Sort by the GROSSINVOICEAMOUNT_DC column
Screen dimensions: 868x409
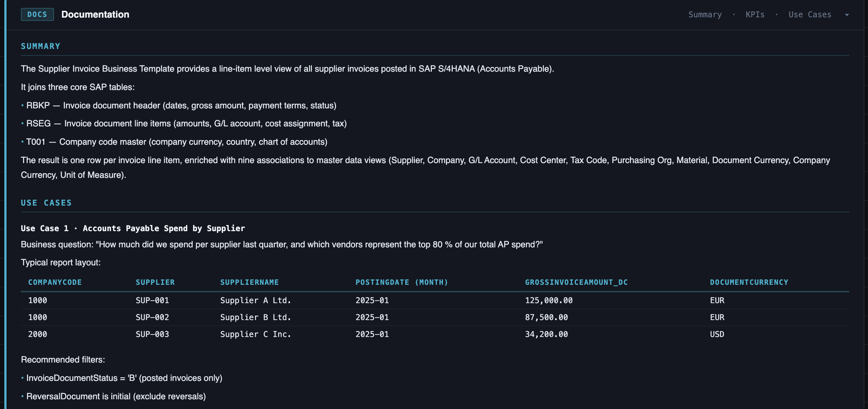coord(577,282)
